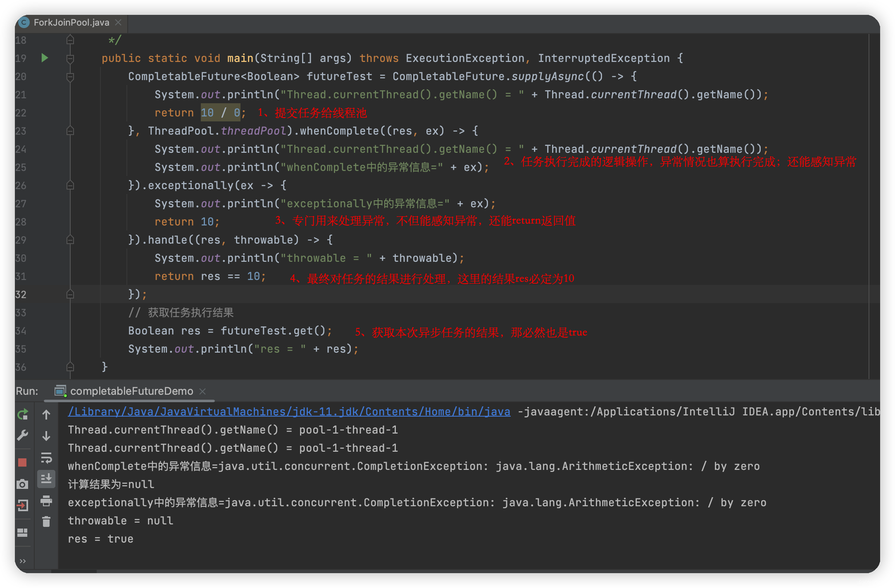Toggle soft-wrap in console output
Screen dimensions: 895x588
point(46,458)
